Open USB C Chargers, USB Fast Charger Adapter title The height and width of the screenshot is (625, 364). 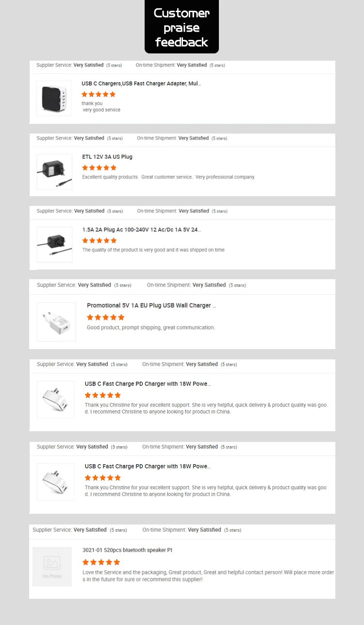tap(141, 84)
